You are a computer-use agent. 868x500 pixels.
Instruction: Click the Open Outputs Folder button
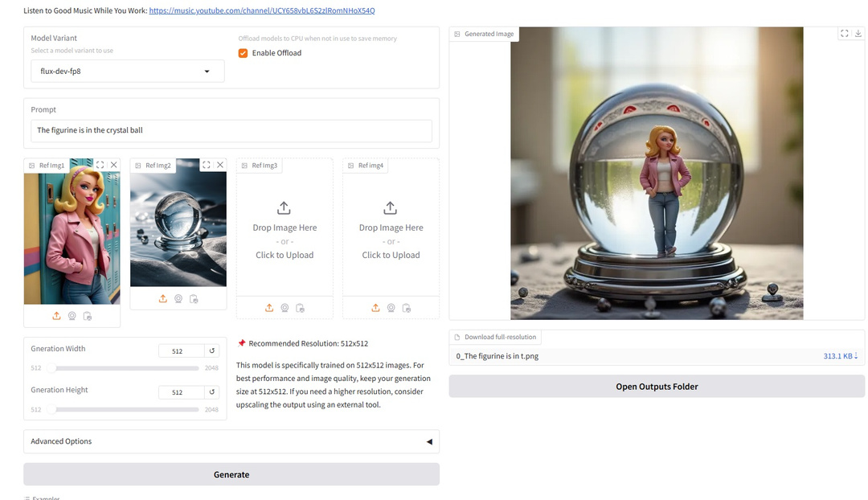point(657,387)
